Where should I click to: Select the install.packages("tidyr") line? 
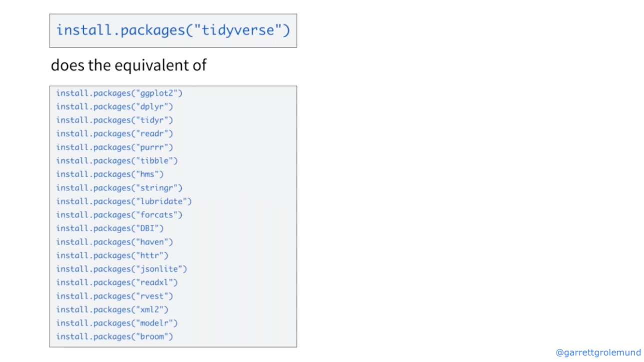pyautogui.click(x=114, y=120)
